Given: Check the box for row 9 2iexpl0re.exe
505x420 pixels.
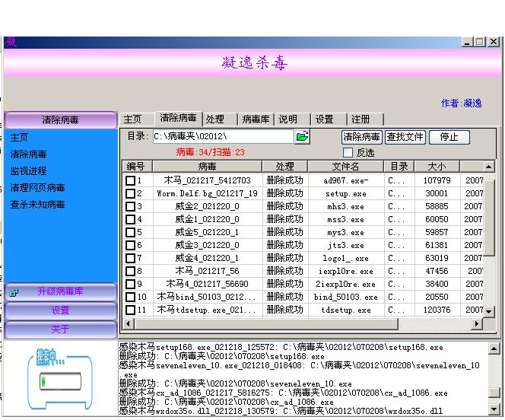Looking at the screenshot, I should coord(130,284).
